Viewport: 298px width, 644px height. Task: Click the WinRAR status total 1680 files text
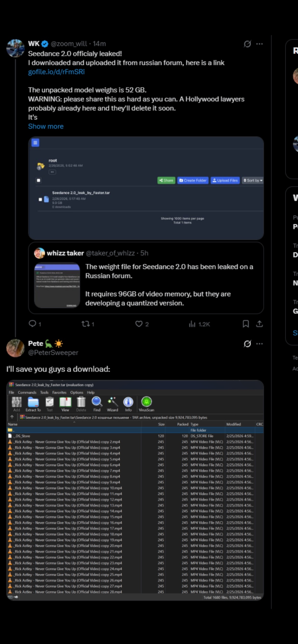tap(233, 597)
